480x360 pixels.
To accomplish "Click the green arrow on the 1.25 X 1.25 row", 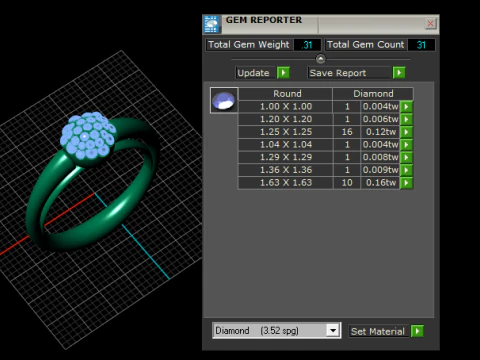I will coord(406,132).
